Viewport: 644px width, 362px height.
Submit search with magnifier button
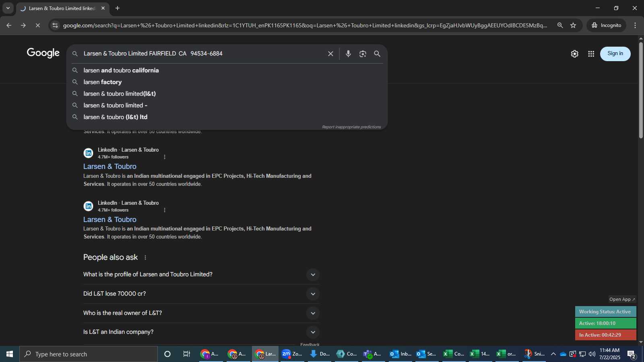click(x=377, y=53)
